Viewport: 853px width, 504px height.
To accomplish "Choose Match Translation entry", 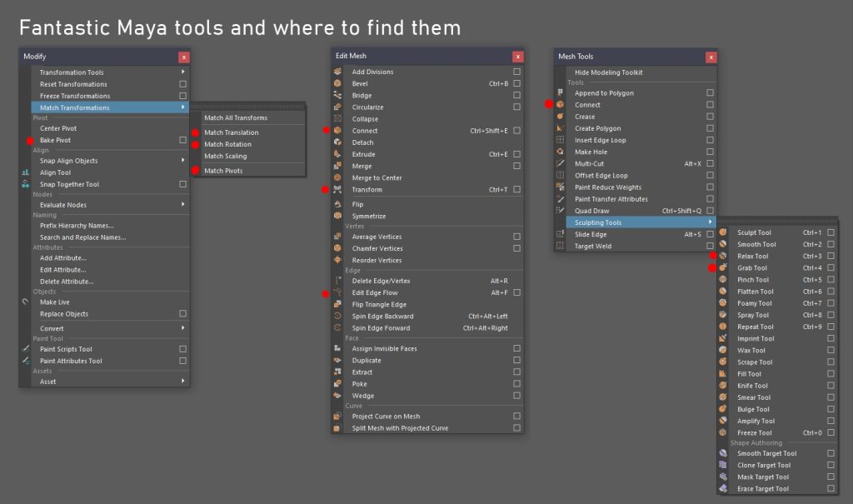I will click(x=232, y=132).
